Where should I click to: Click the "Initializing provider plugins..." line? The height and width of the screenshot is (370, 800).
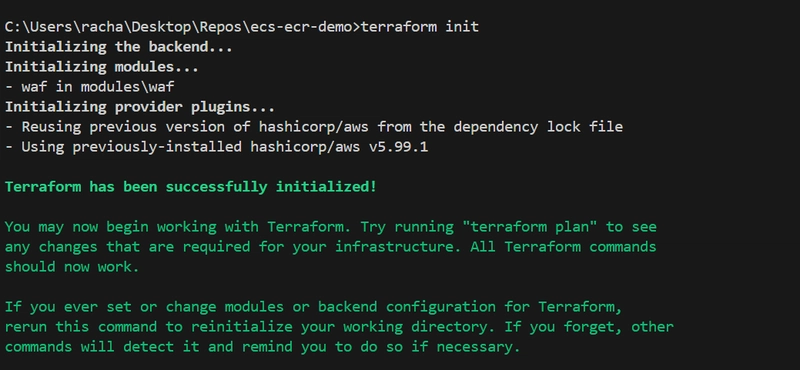(140, 107)
